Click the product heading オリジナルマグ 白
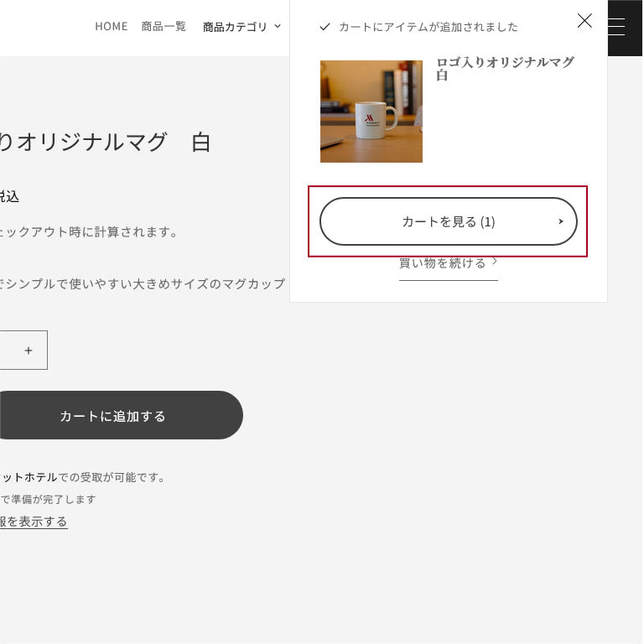The image size is (644, 644). point(106,142)
